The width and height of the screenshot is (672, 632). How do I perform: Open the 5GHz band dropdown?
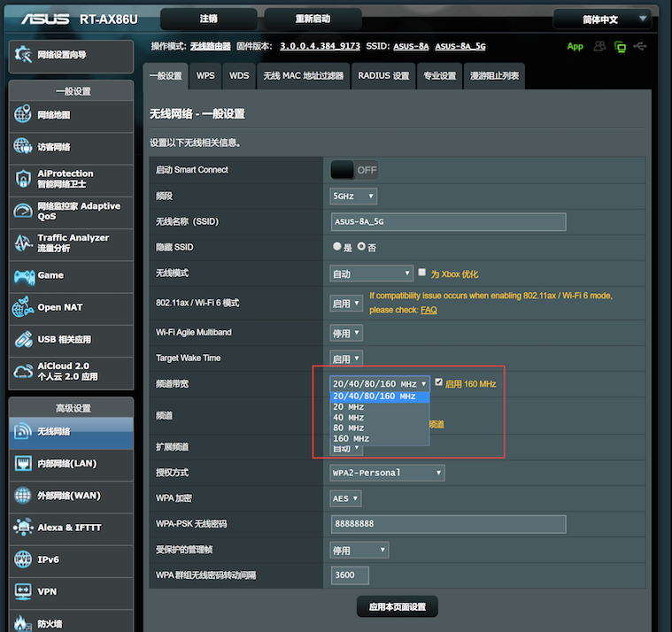(353, 197)
